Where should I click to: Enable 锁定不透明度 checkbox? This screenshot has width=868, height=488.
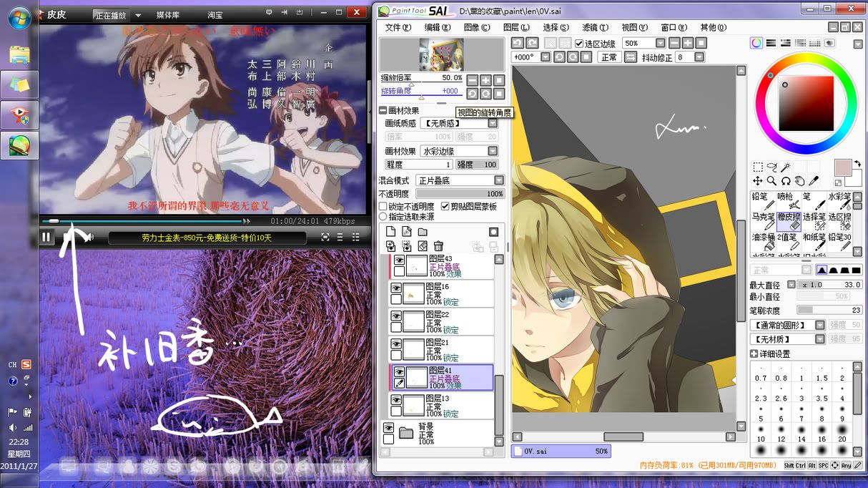(x=383, y=206)
